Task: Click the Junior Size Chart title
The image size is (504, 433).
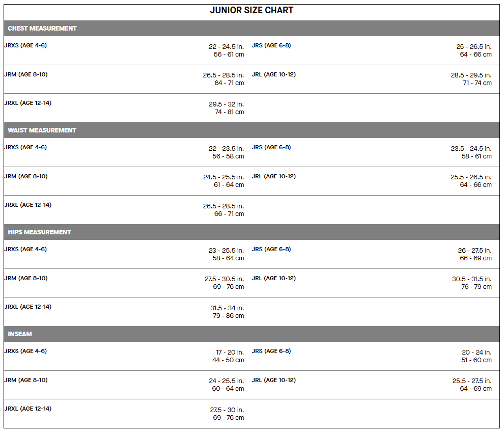Action: pyautogui.click(x=251, y=10)
